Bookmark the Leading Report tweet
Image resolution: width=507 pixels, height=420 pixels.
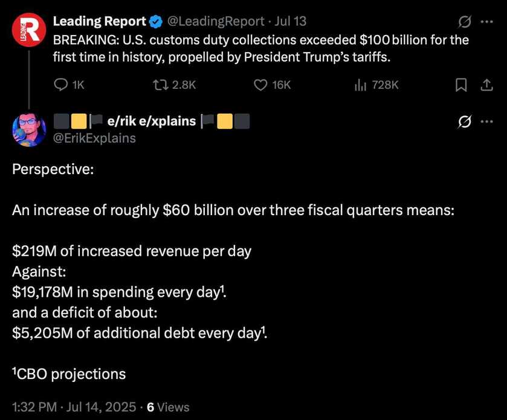tap(460, 85)
